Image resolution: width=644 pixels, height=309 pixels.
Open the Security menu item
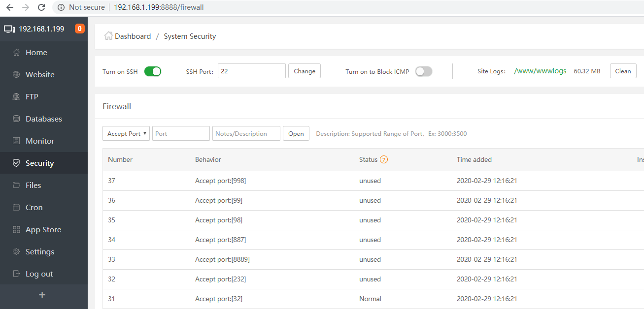pos(44,163)
